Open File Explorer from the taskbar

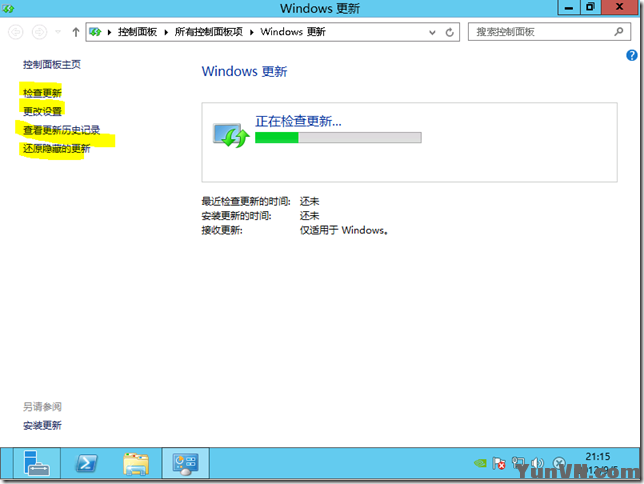point(136,464)
